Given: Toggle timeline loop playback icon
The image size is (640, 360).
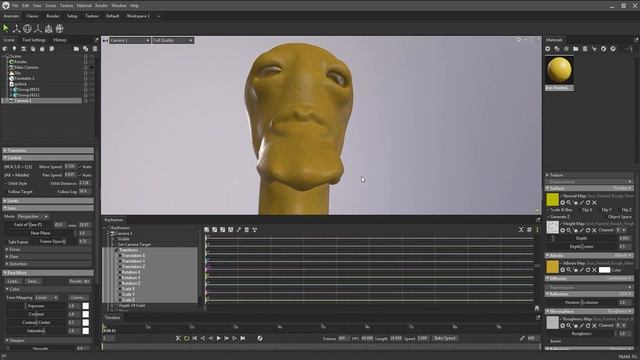Looking at the screenshot, I should (187, 338).
